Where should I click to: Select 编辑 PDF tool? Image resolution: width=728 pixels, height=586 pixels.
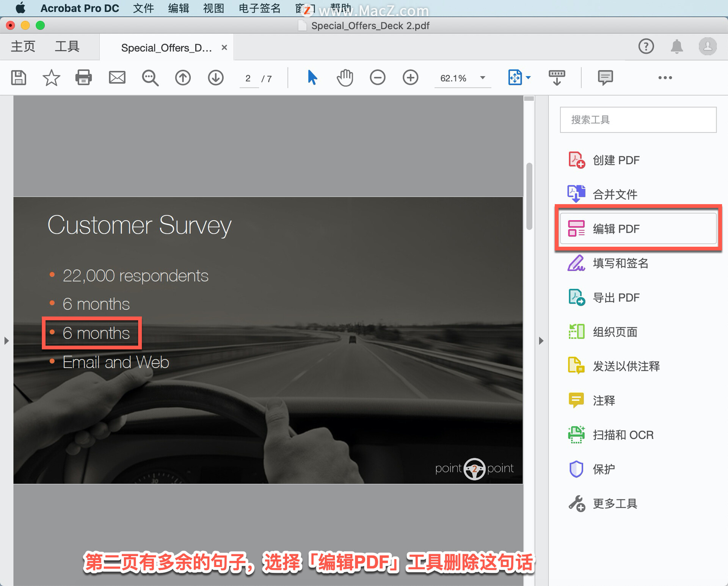[x=638, y=229]
